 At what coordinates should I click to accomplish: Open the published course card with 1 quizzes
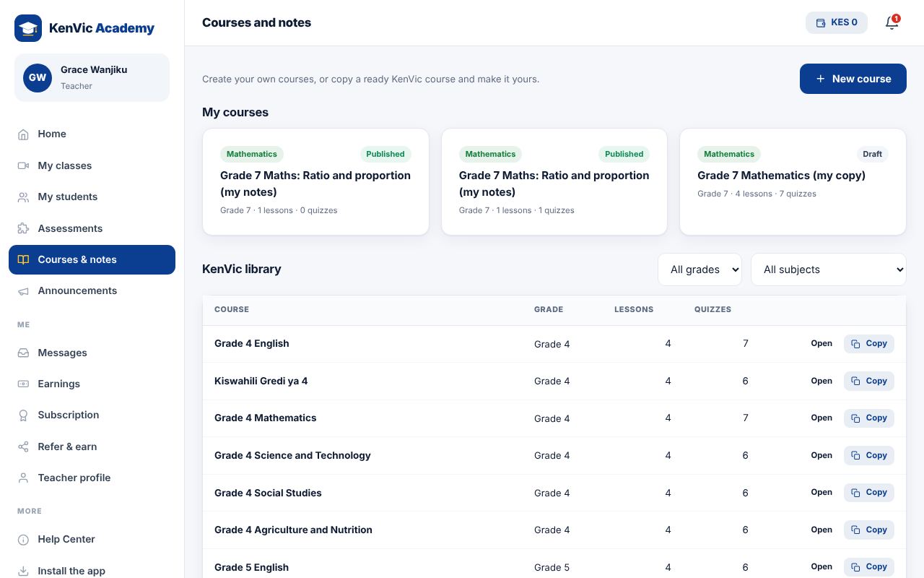[x=554, y=182]
